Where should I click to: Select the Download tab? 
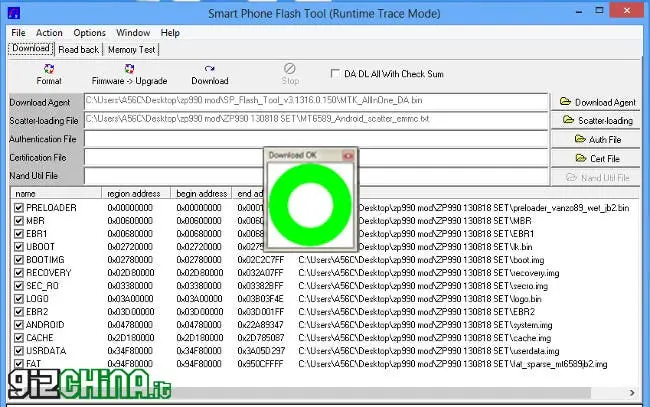point(31,48)
